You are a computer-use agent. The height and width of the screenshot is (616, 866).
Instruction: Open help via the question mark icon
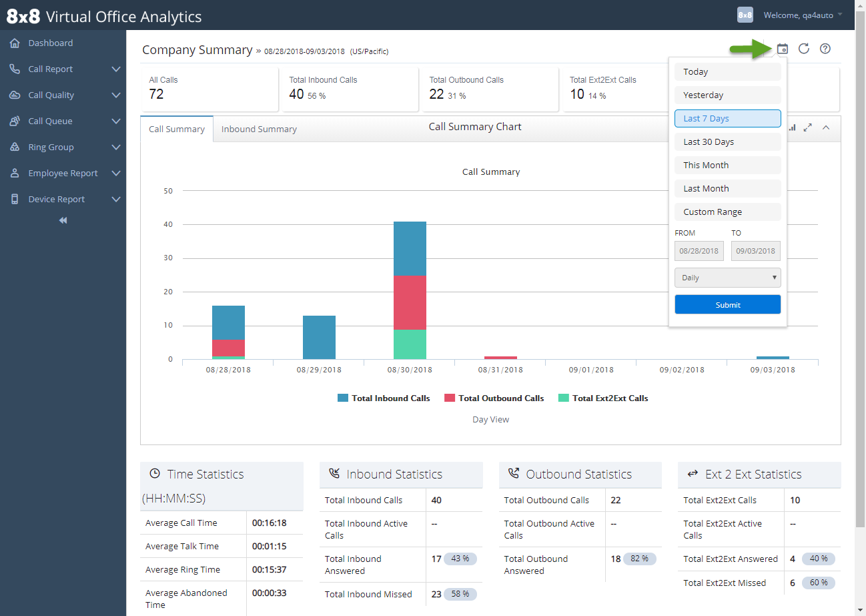pyautogui.click(x=825, y=48)
